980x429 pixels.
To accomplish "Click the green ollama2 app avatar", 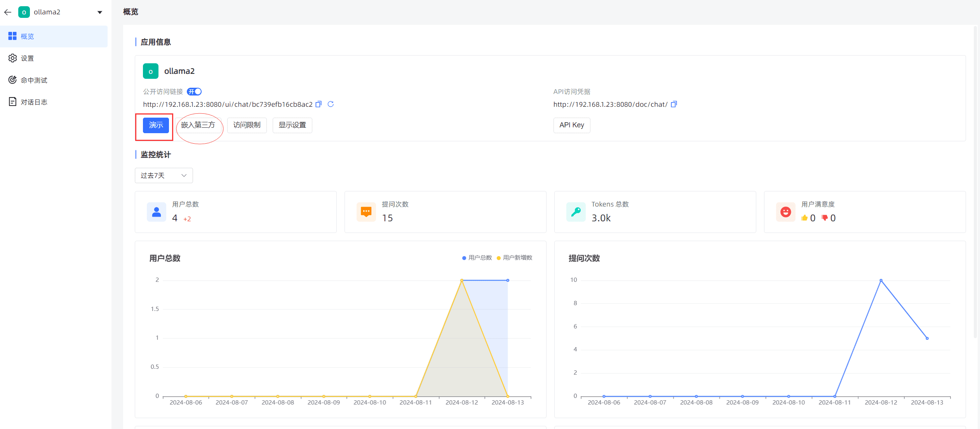I will click(x=151, y=71).
